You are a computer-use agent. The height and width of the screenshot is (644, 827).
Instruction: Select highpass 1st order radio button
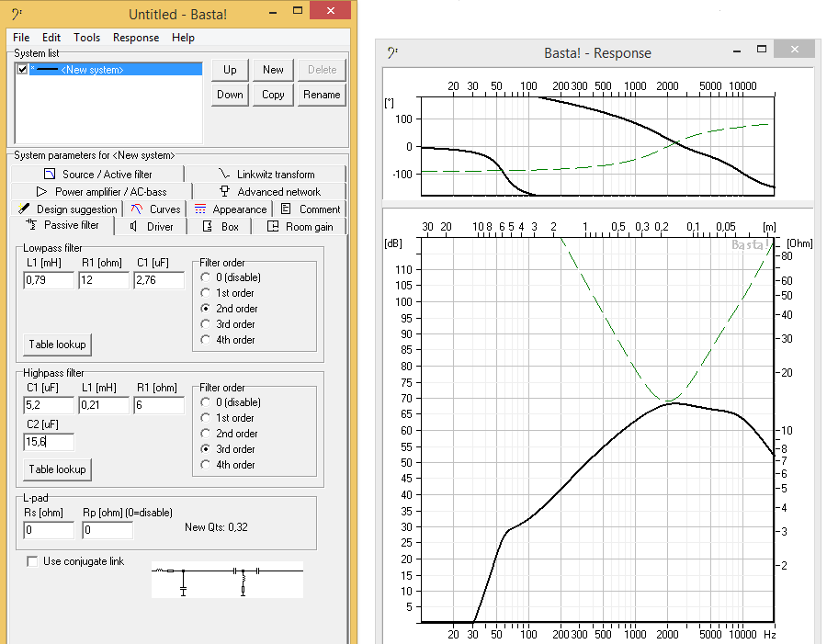pyautogui.click(x=206, y=418)
